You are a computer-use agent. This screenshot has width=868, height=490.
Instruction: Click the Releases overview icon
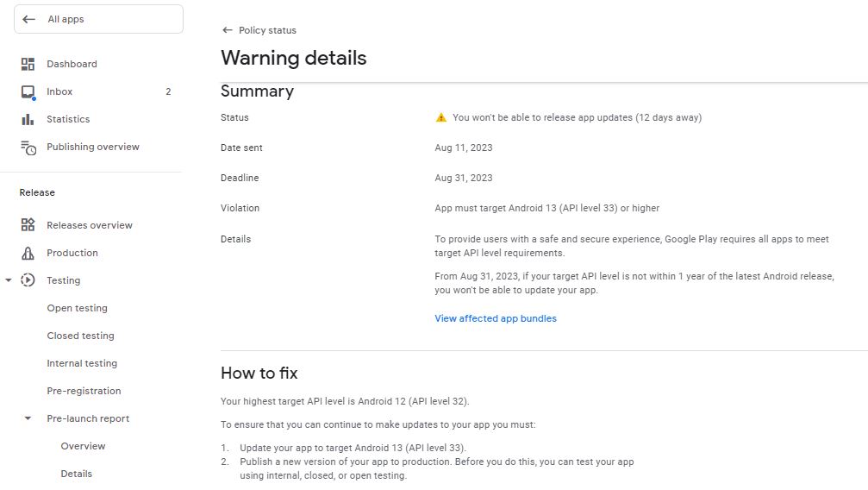(x=28, y=225)
